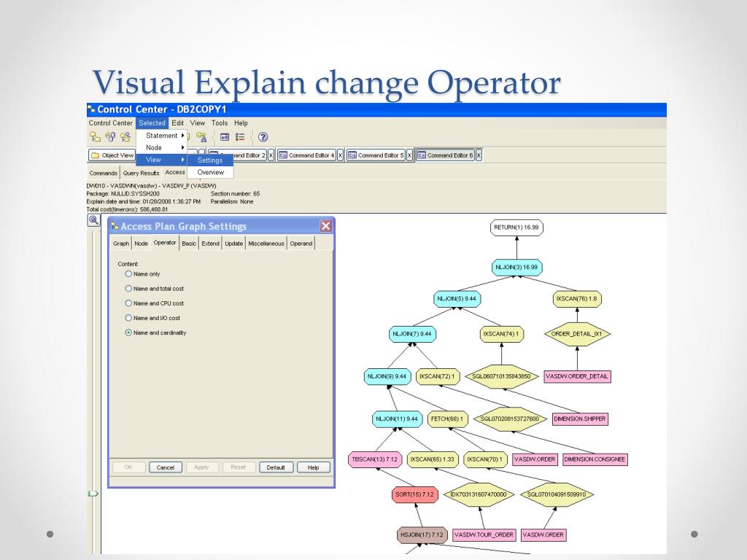Click the magnifier zoom icon beside the graph

click(93, 220)
